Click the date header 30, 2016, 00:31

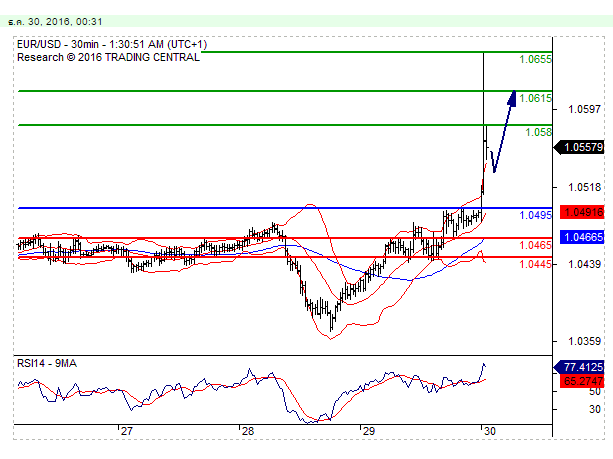(55, 22)
